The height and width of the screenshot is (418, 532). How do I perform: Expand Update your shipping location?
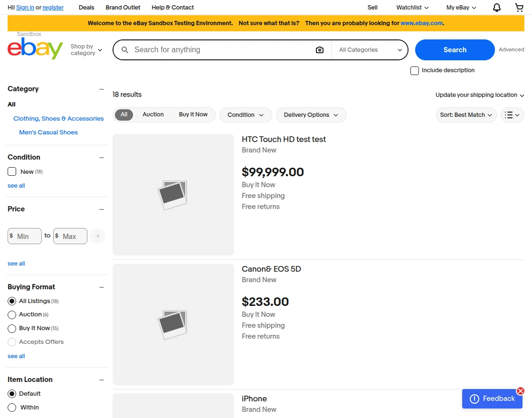(x=480, y=95)
